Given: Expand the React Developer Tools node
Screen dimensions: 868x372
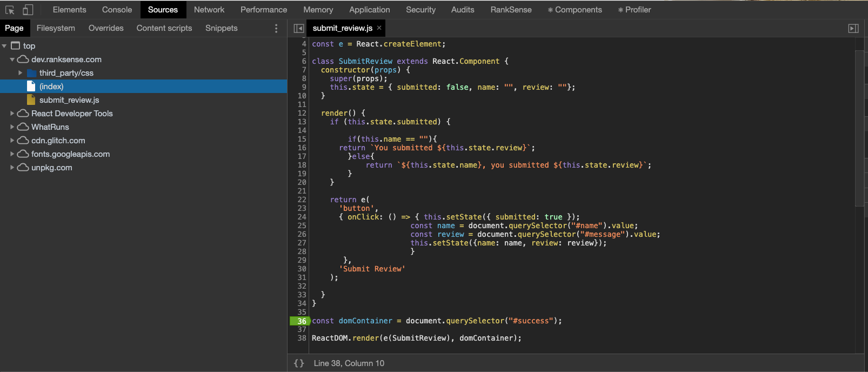Looking at the screenshot, I should pos(12,114).
